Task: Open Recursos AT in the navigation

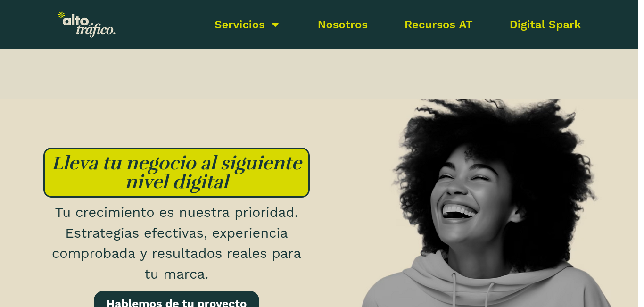Action: click(x=438, y=25)
